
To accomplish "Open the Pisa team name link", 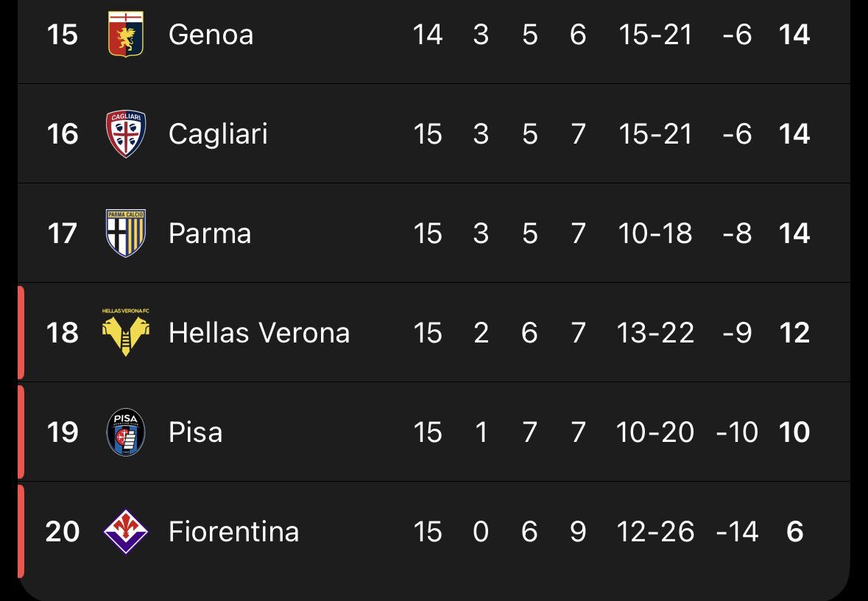I will point(195,432).
